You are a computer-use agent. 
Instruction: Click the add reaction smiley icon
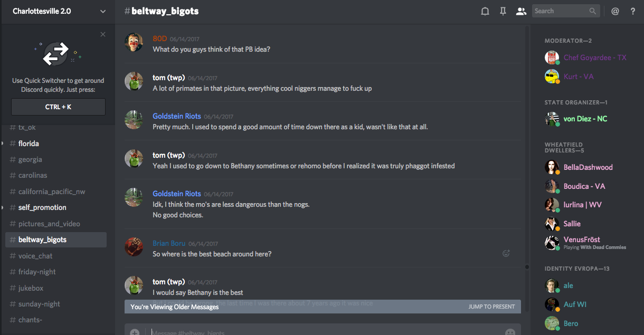(506, 253)
